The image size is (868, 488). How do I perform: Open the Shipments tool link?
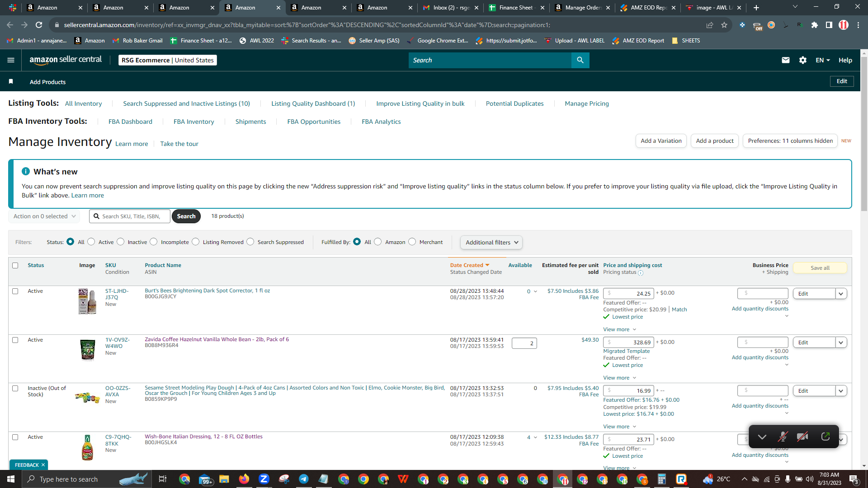click(250, 122)
